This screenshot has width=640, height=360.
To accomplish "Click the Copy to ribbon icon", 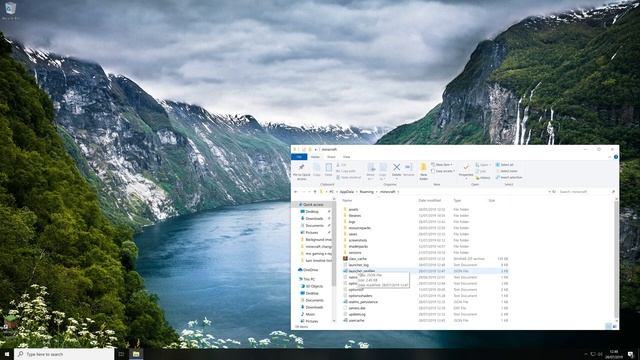I will click(383, 167).
